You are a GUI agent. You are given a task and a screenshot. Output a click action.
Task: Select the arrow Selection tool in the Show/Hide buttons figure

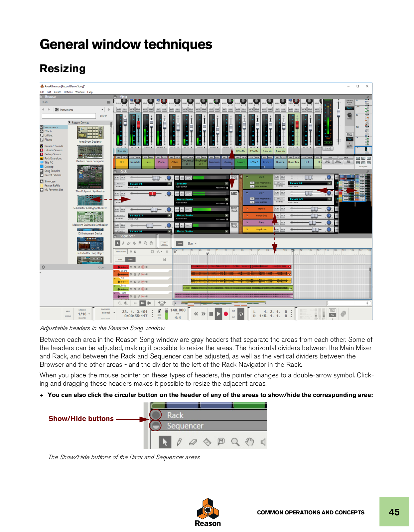tap(165, 442)
